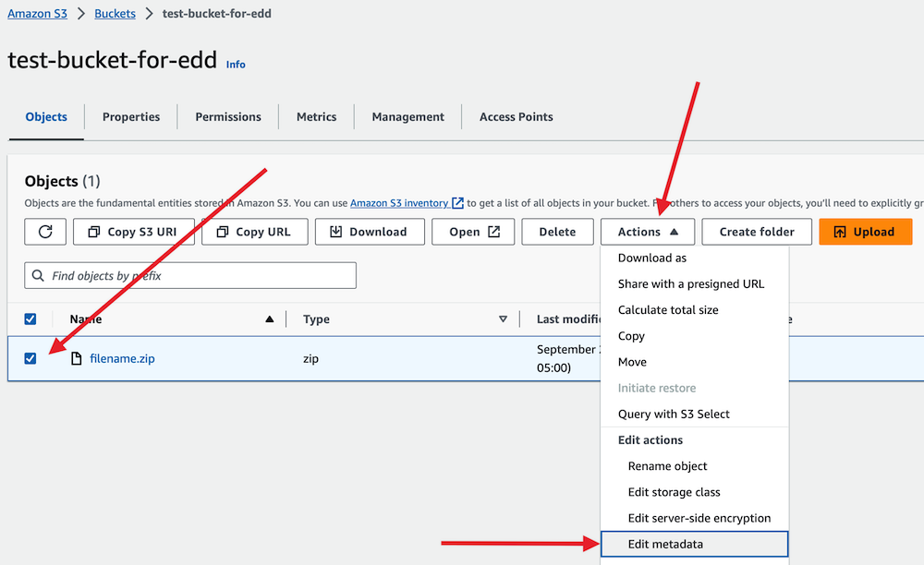Uncheck the filename.zip row checkbox
The image size is (924, 565).
click(30, 358)
